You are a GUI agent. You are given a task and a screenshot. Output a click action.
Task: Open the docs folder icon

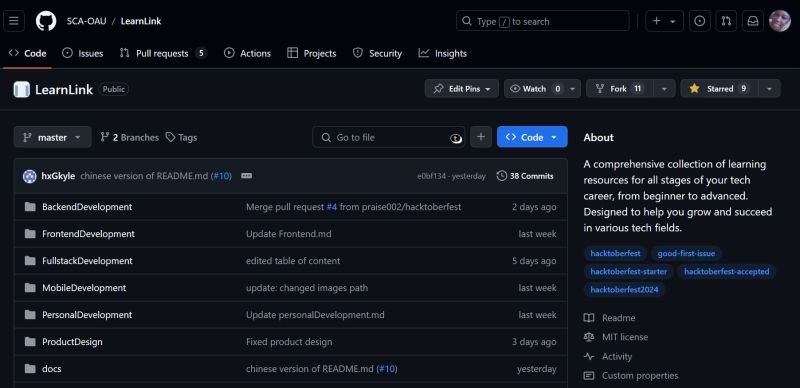tap(30, 369)
